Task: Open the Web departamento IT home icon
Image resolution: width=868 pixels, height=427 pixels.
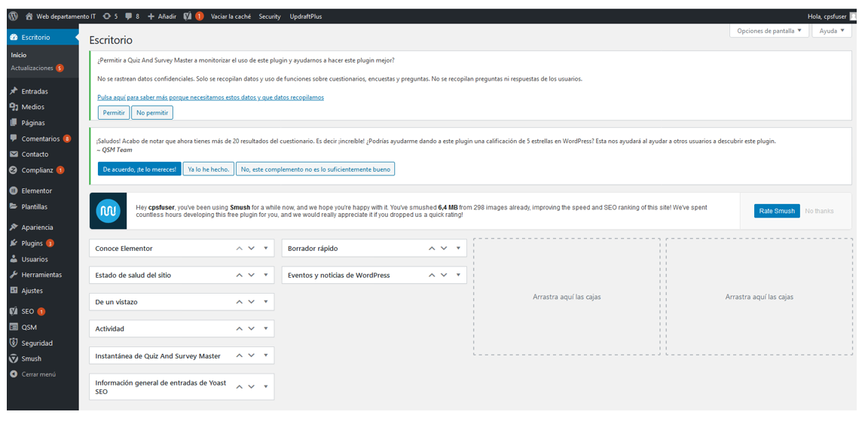Action: click(x=29, y=17)
